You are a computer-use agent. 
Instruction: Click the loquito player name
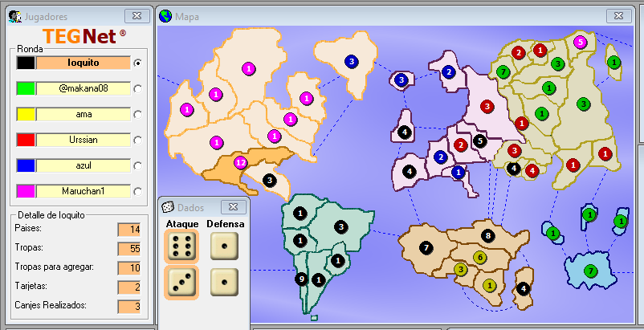[x=83, y=63]
